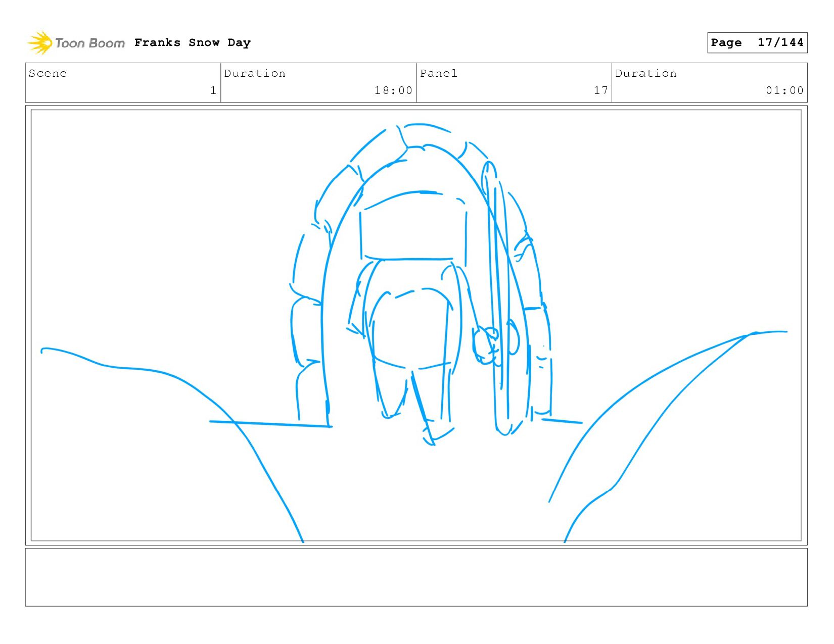Click the panel number '17' value
Screen dimensions: 834x644
pos(600,90)
